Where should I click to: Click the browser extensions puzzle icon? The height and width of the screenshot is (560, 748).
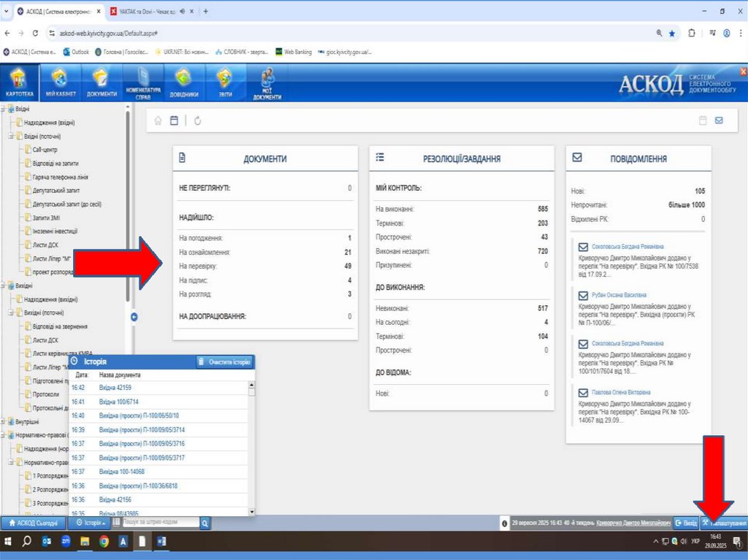692,34
